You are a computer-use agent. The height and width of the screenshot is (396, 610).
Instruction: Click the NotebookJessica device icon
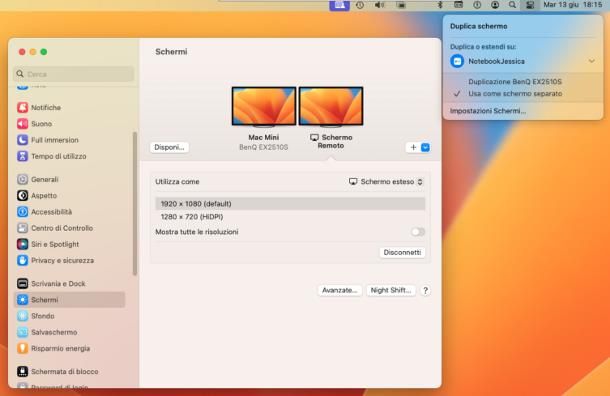pyautogui.click(x=457, y=61)
